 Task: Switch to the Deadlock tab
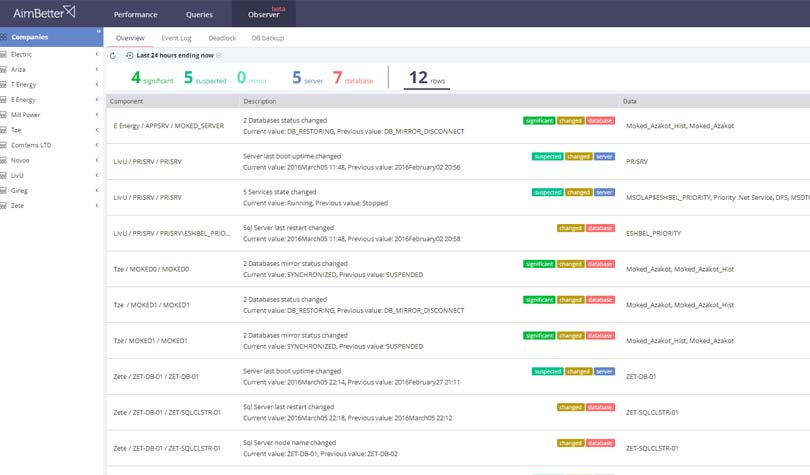[222, 38]
